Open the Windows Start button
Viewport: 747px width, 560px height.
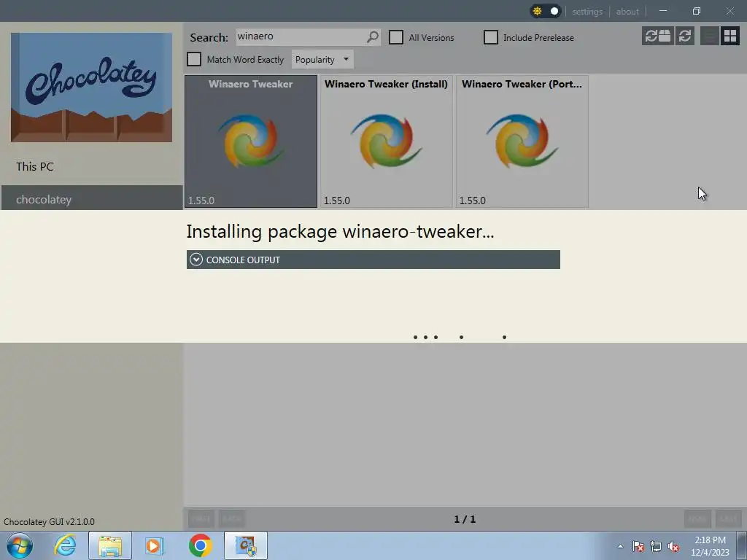click(19, 545)
